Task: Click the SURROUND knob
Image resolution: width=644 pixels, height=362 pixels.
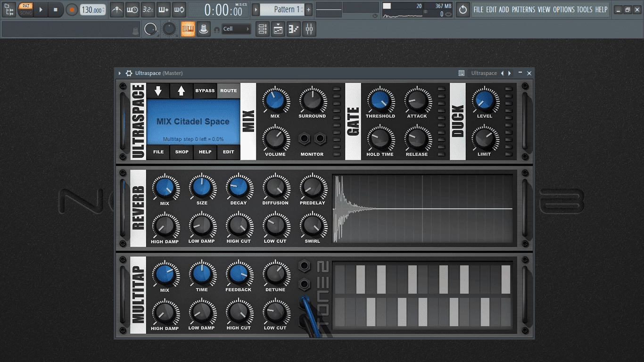Action: (x=312, y=100)
